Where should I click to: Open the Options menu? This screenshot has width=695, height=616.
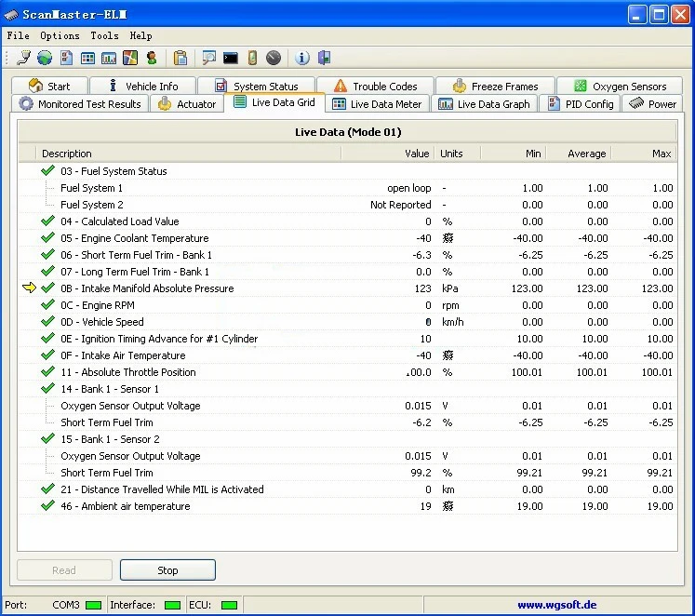(x=60, y=35)
